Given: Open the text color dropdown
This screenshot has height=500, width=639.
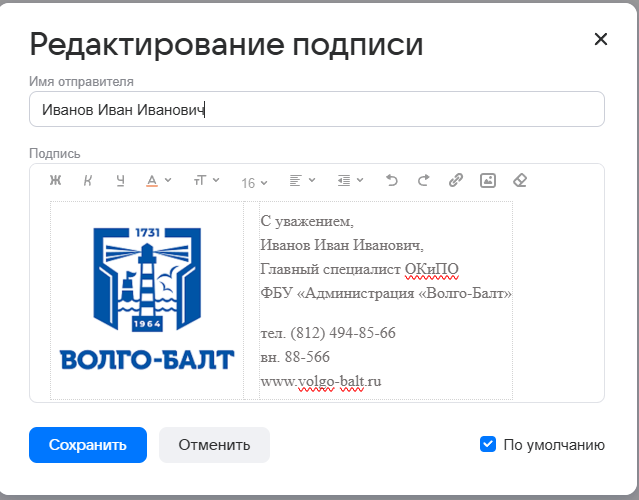Looking at the screenshot, I should pyautogui.click(x=158, y=181).
